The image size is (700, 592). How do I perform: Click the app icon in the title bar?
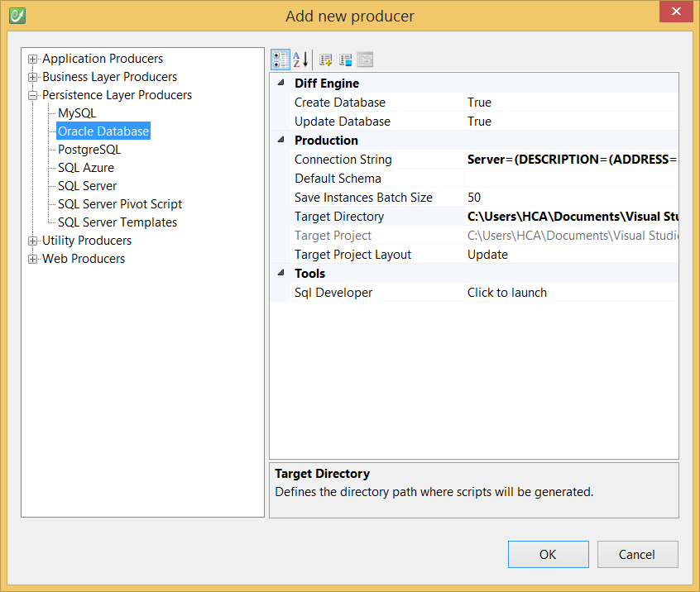click(x=17, y=16)
